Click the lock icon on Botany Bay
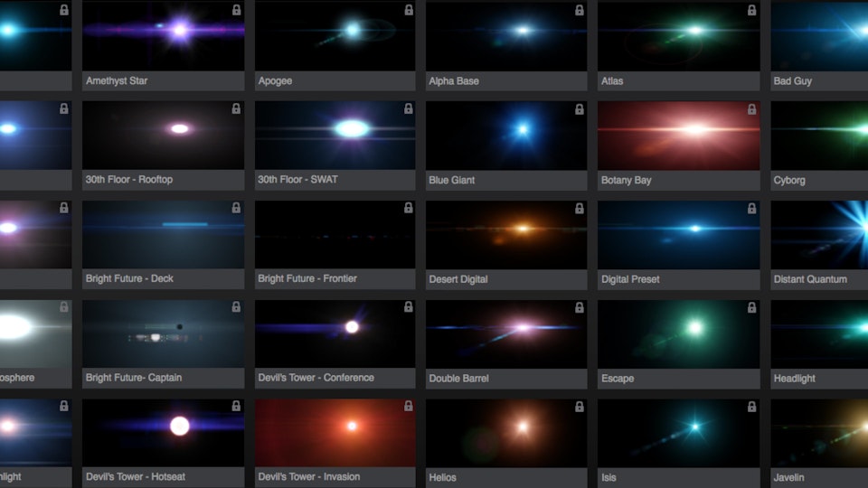 coord(752,109)
